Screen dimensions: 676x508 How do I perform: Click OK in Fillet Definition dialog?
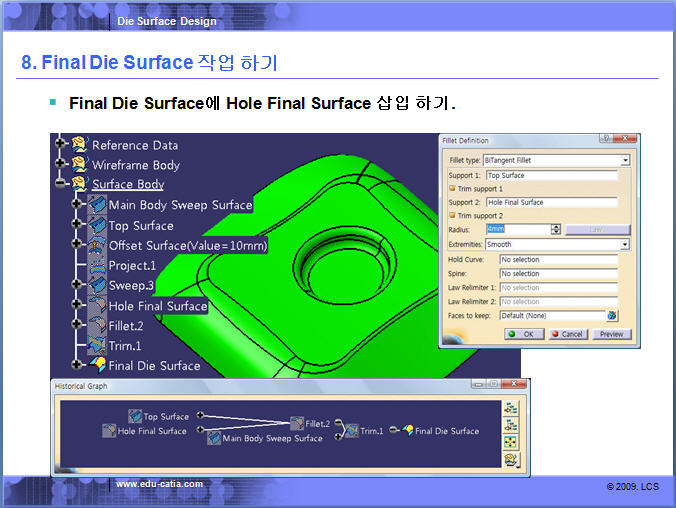523,334
